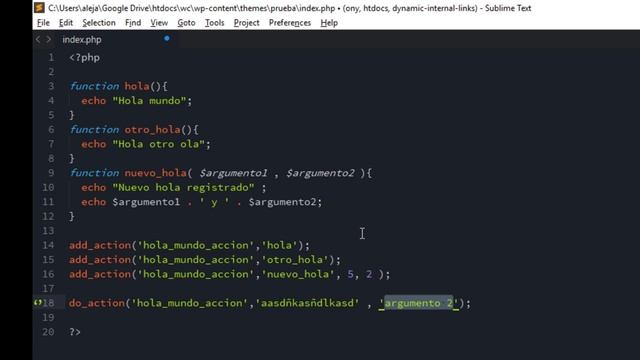The height and width of the screenshot is (360, 640).
Task: Click line number 1 in gutter
Action: (51, 58)
